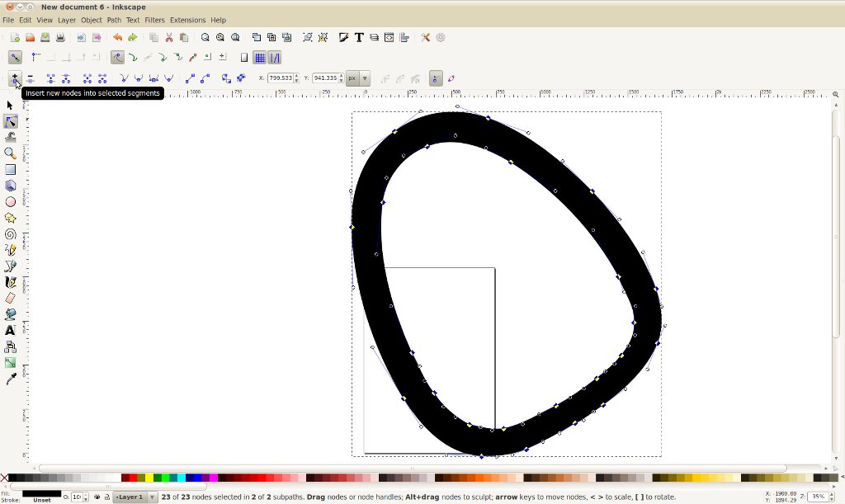Click the Delete selected nodes minus icon
Viewport: 845px width, 504px height.
pos(31,78)
